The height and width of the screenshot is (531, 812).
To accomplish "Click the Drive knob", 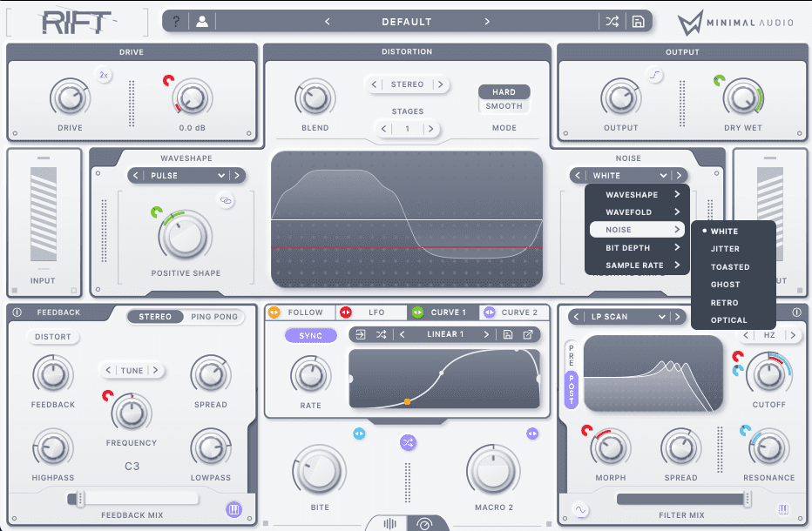I will [70, 98].
